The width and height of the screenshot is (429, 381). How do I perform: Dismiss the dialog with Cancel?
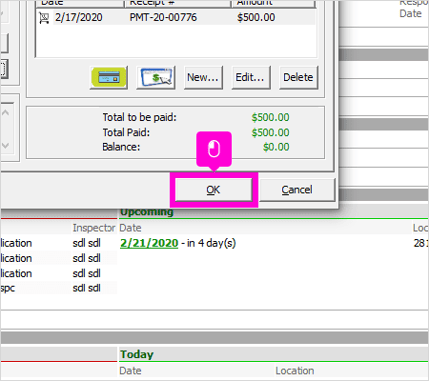click(x=297, y=190)
